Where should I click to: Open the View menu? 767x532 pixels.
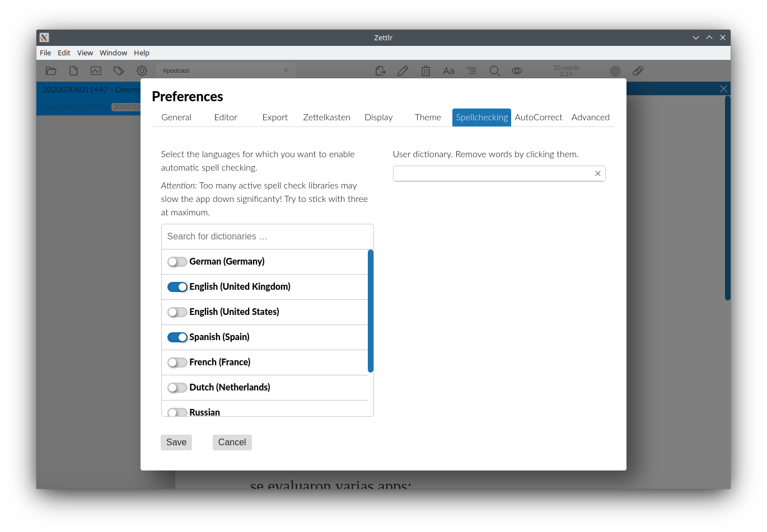(x=85, y=53)
